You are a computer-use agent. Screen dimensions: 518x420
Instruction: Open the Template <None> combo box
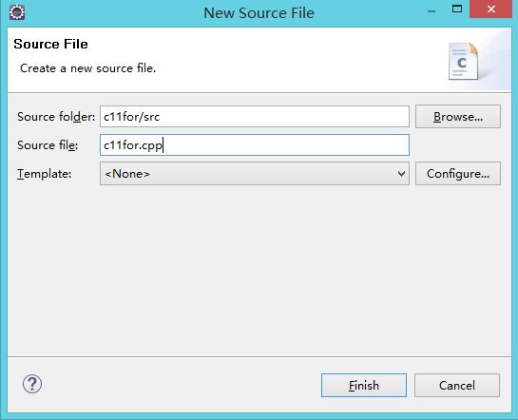(255, 173)
